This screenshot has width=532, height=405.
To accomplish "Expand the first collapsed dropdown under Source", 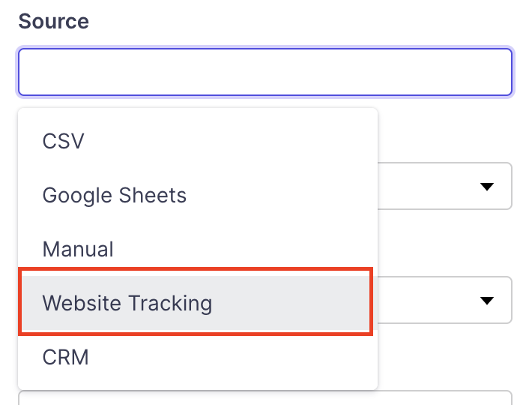I will tap(487, 186).
